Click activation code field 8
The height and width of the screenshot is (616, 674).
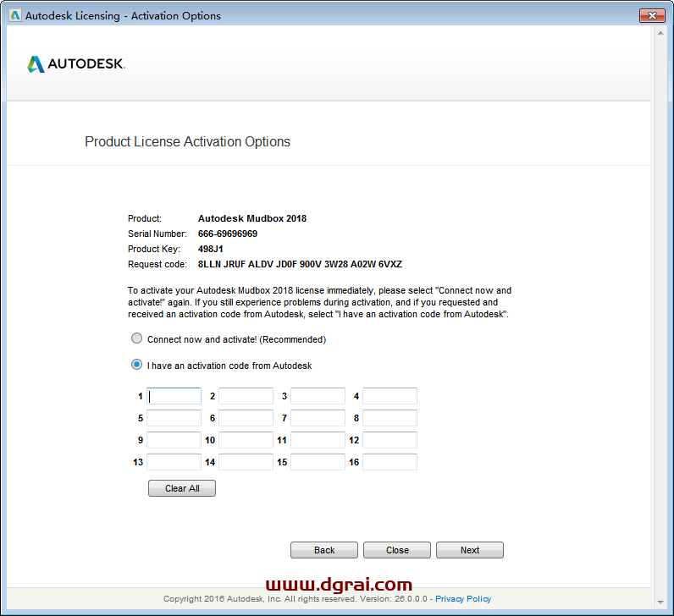coord(389,418)
